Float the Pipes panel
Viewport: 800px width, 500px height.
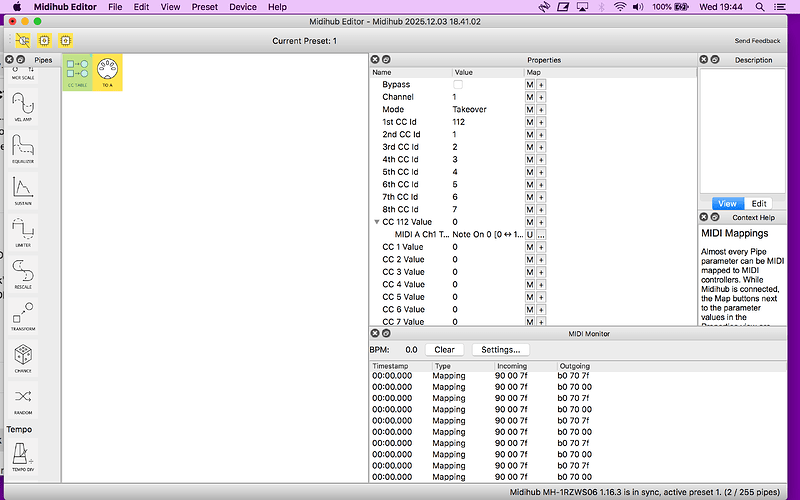tap(20, 60)
